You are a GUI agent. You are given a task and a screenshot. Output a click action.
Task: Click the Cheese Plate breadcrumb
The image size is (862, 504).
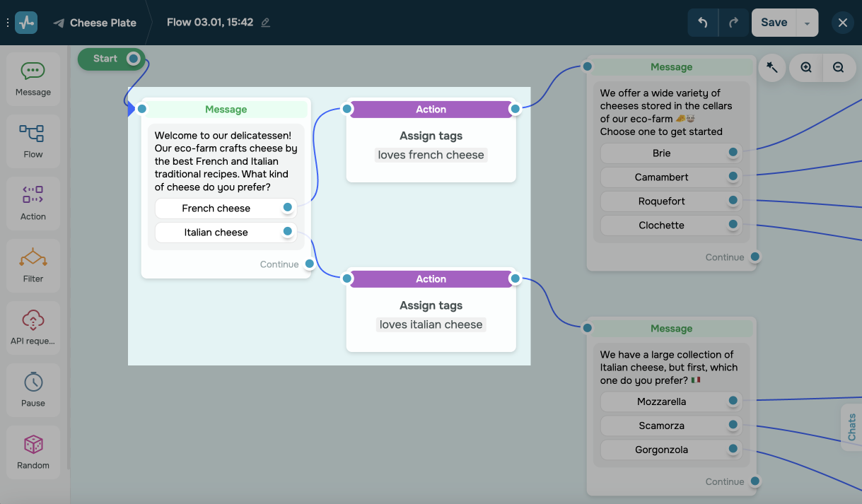(103, 23)
